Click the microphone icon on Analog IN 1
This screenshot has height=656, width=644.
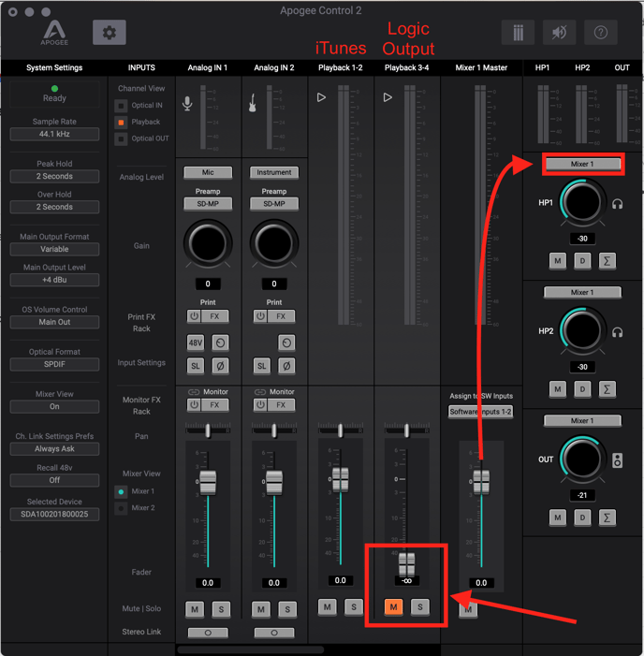[x=187, y=103]
